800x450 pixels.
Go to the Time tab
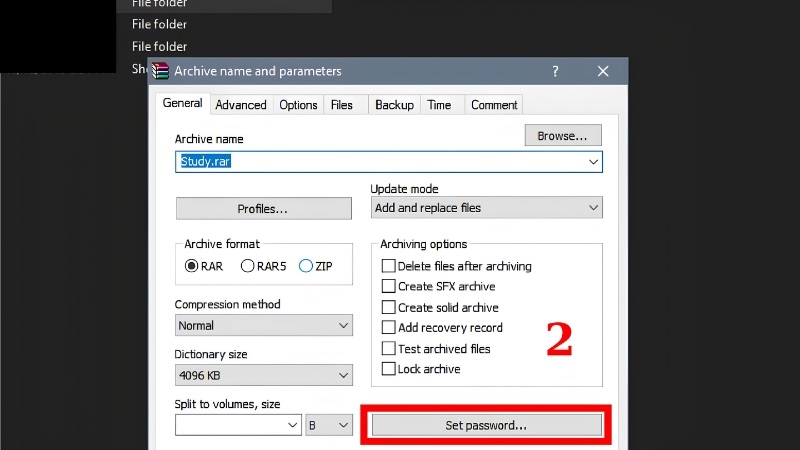tap(439, 105)
